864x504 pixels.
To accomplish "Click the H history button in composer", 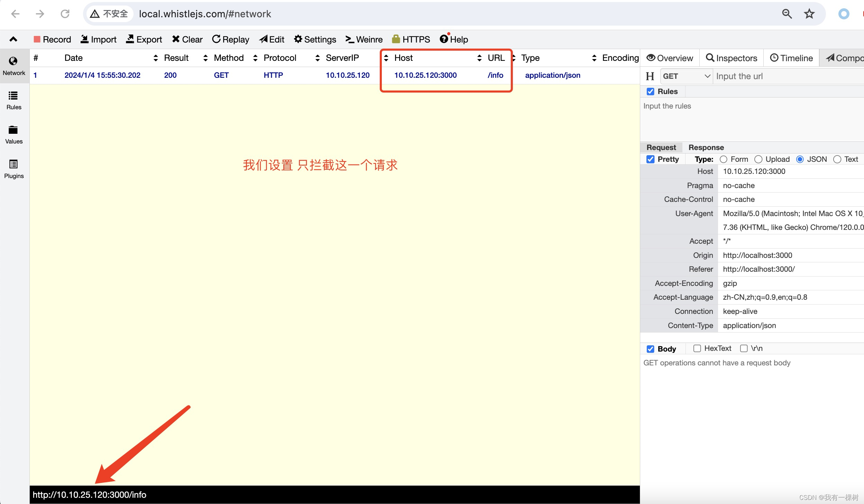I will 650,76.
